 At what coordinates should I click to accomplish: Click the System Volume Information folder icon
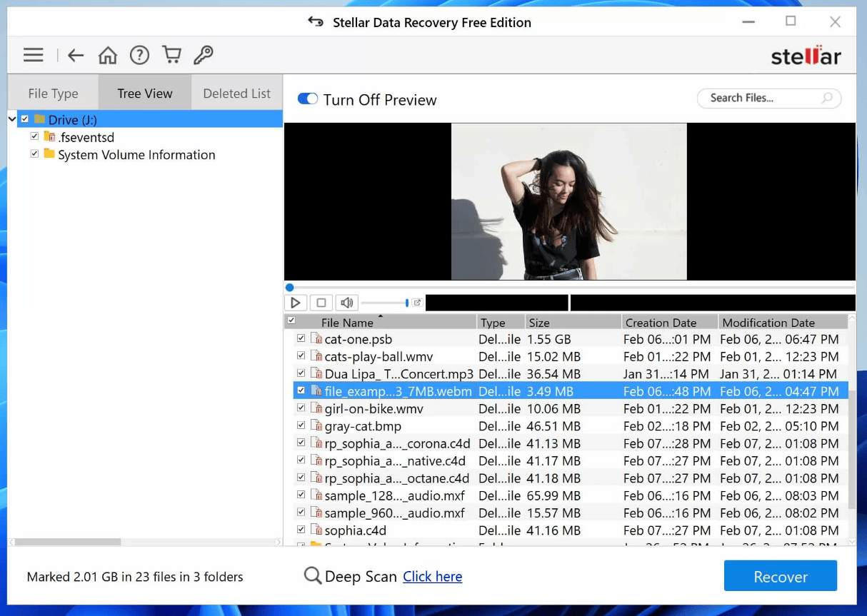tap(49, 154)
